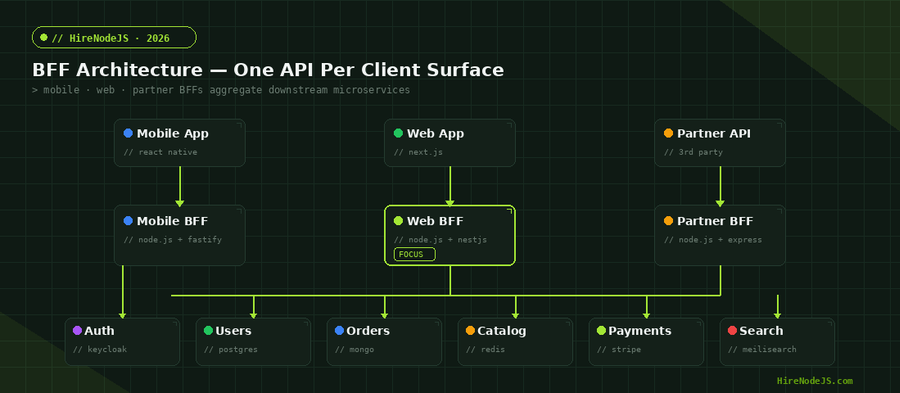Click the purple dot beside Auth
Image resolution: width=900 pixels, height=393 pixels.
77,330
